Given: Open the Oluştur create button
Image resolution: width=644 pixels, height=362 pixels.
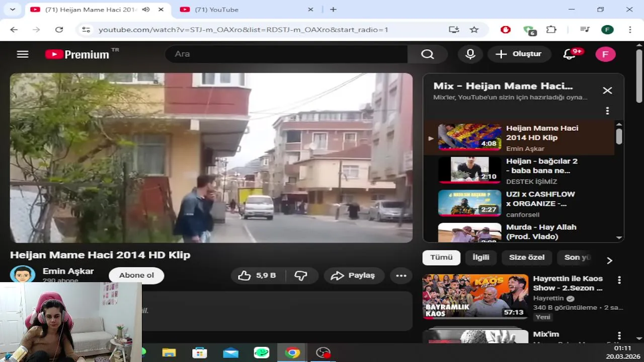Looking at the screenshot, I should coord(519,54).
